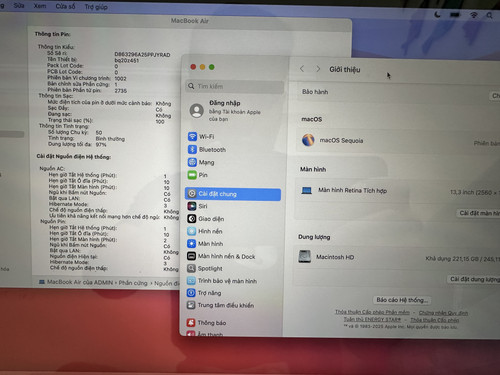This screenshot has height=375, width=500.
Task: Click the Màn hình Retina Tích hợp label
Action: [352, 190]
